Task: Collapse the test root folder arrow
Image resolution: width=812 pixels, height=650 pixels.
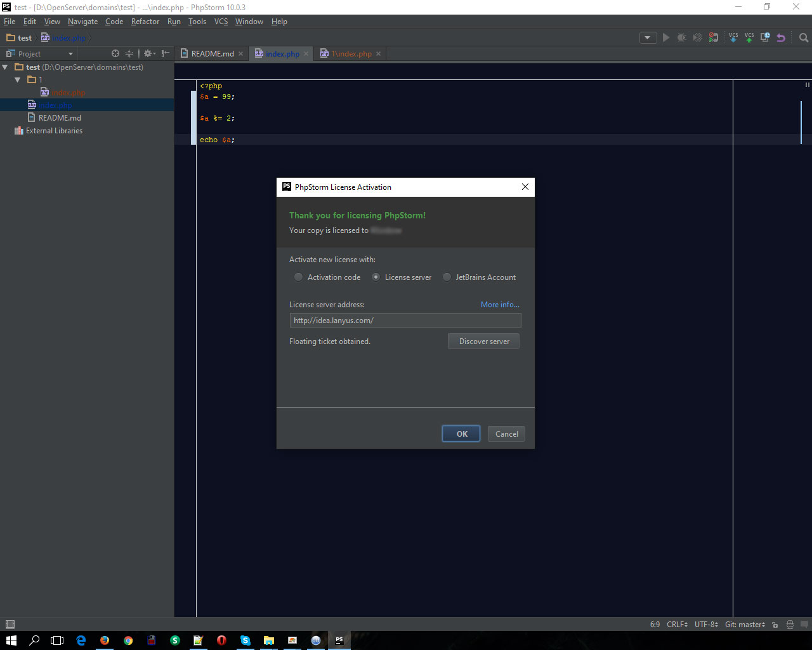Action: pos(5,67)
